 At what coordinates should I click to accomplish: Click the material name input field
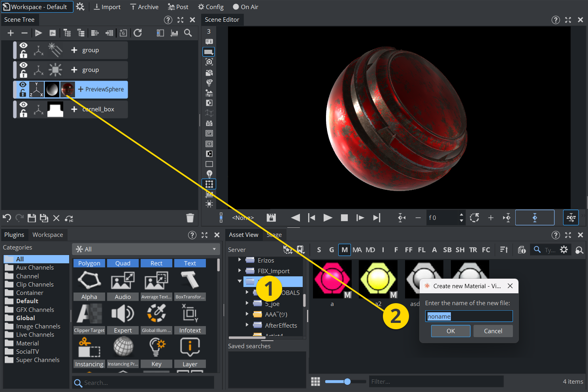pyautogui.click(x=469, y=316)
